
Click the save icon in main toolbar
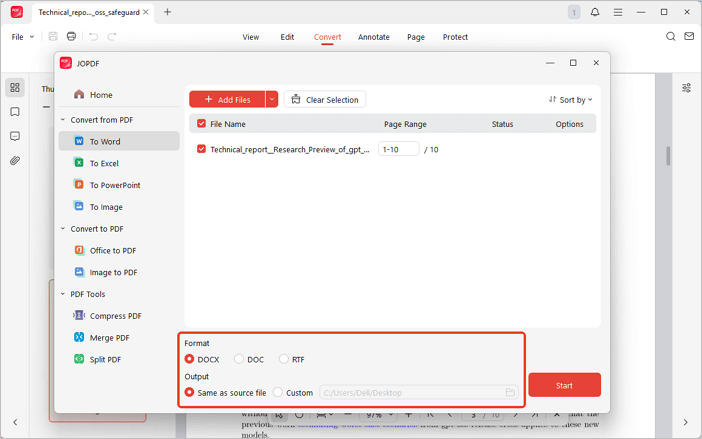click(53, 36)
